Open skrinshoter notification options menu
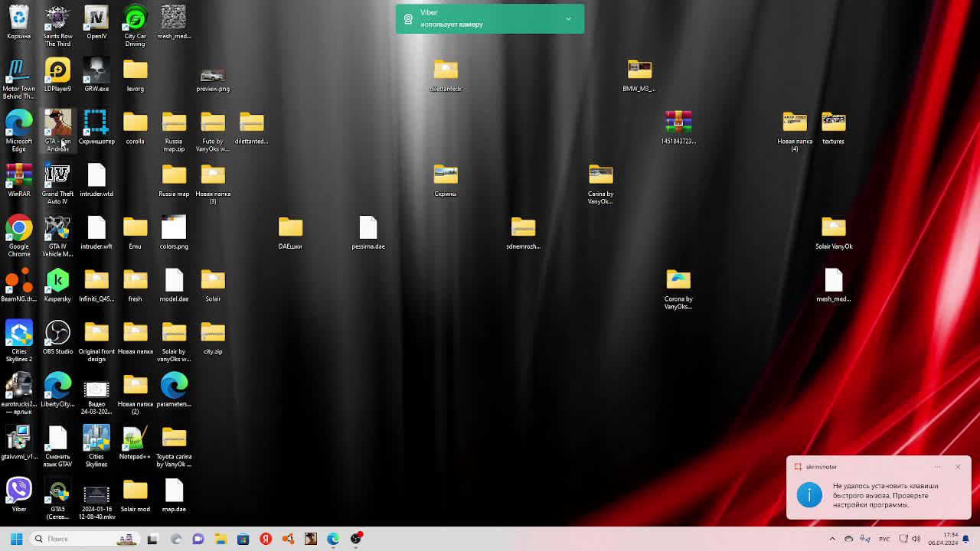Image resolution: width=980 pixels, height=551 pixels. pos(937,467)
